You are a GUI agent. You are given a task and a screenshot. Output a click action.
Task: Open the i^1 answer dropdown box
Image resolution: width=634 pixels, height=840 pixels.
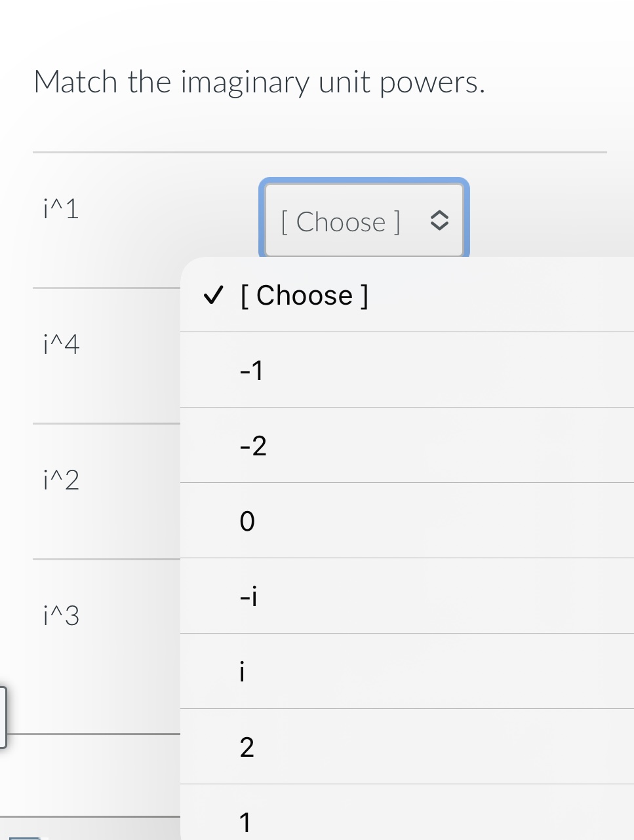point(363,221)
